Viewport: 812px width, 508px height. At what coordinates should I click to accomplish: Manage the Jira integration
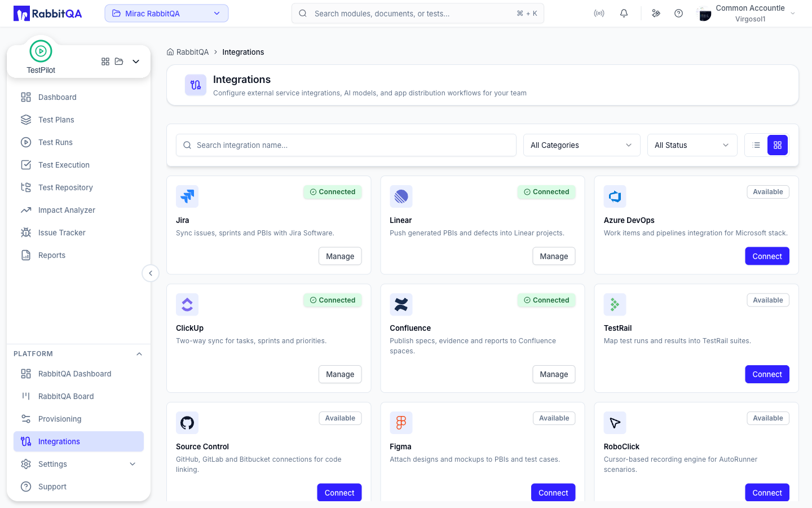[x=340, y=256]
